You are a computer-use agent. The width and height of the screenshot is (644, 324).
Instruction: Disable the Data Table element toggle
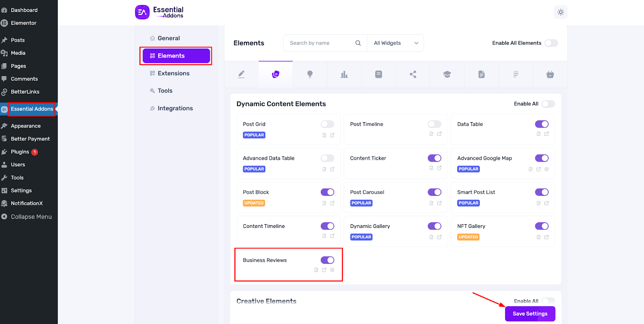point(541,124)
